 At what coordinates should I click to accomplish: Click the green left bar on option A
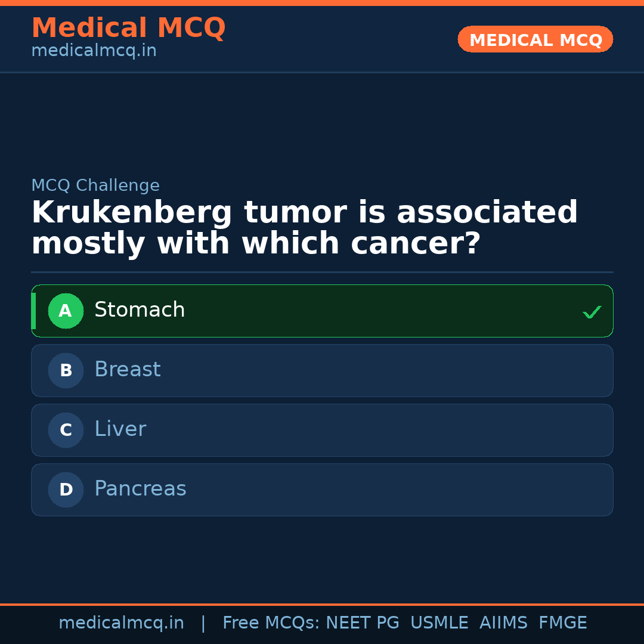coord(34,311)
